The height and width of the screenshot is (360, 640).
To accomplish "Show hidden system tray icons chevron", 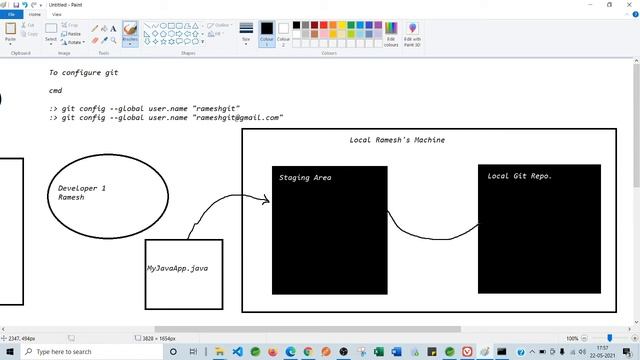I will pos(532,351).
